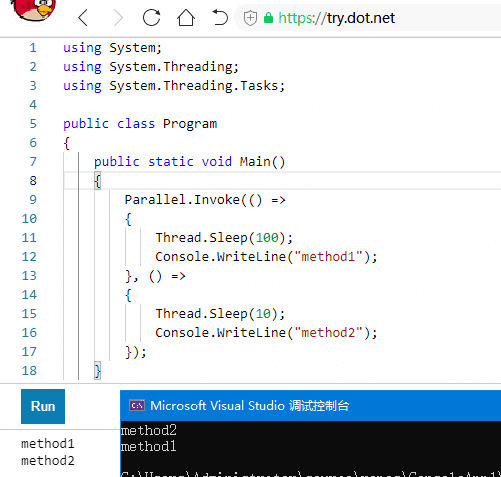
Task: Go to the browser home page icon
Action: click(186, 18)
